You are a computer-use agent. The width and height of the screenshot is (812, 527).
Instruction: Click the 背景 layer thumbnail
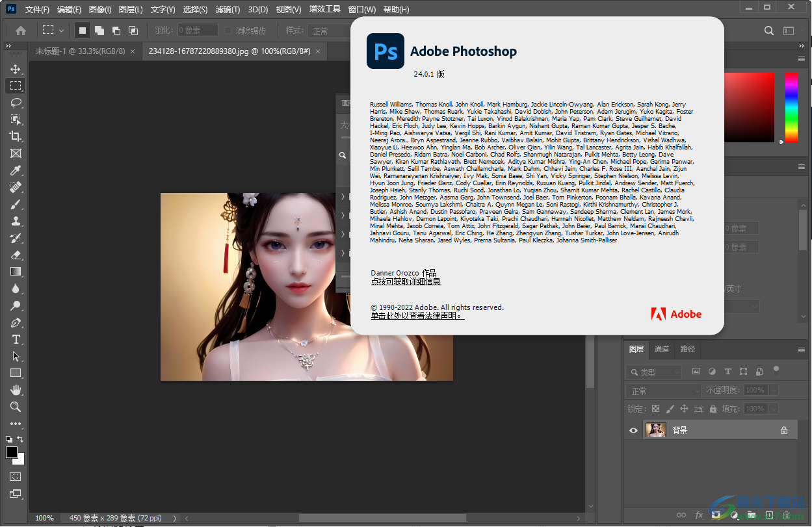(655, 430)
